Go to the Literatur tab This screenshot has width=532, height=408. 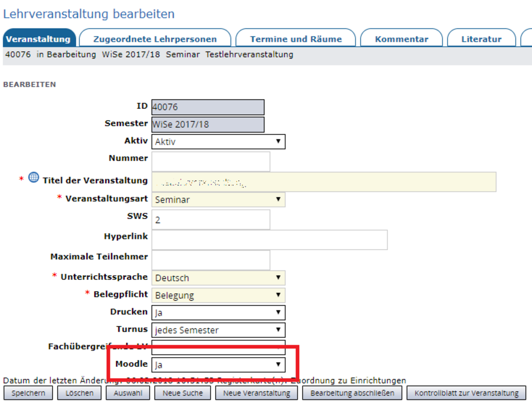pos(481,39)
